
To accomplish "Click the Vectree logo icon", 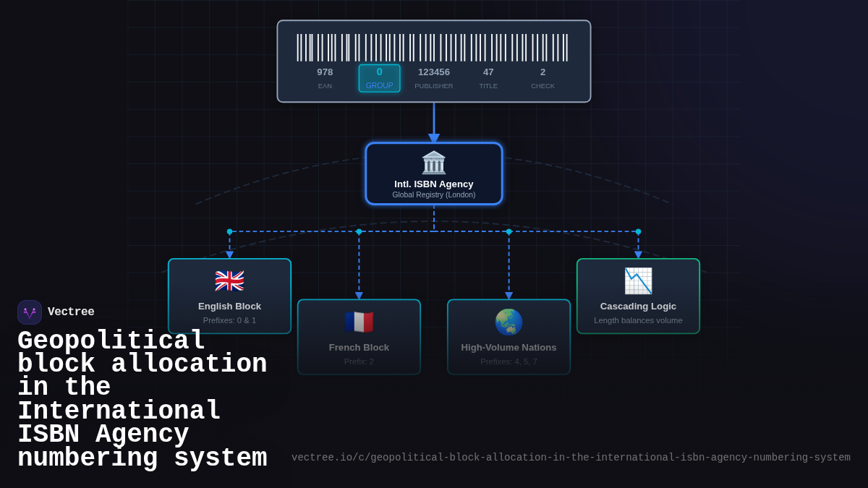I will point(29,312).
